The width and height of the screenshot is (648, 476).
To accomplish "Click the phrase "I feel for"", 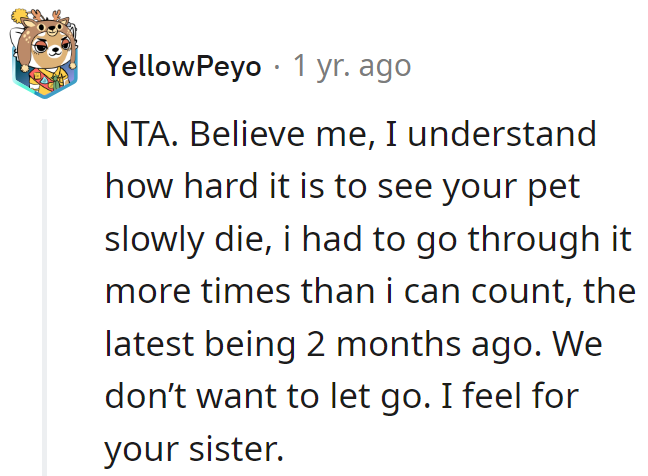I will point(510,397).
